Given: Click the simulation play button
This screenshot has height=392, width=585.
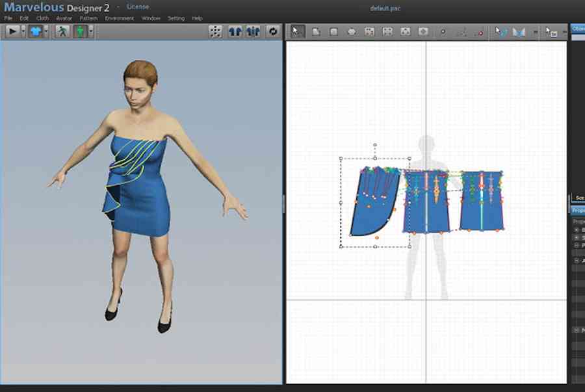Looking at the screenshot, I should tap(12, 31).
